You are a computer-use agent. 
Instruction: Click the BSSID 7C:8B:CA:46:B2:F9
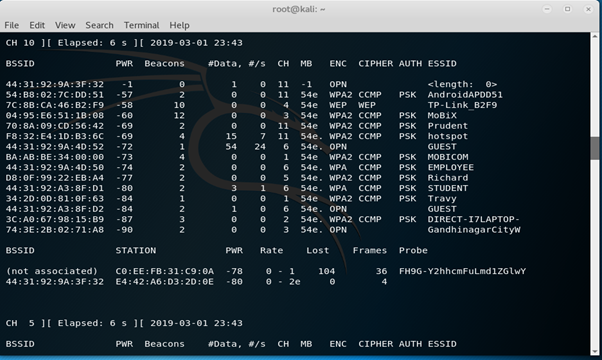coord(55,105)
